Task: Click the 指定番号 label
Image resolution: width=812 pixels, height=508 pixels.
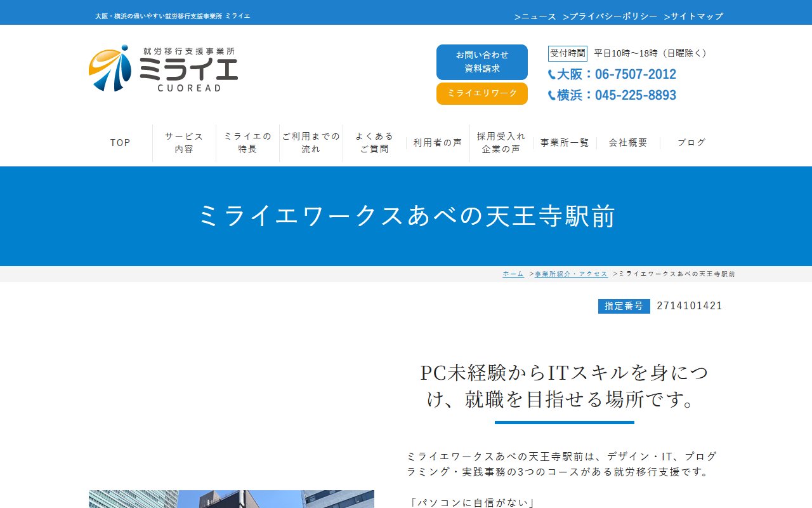Action: [x=624, y=306]
